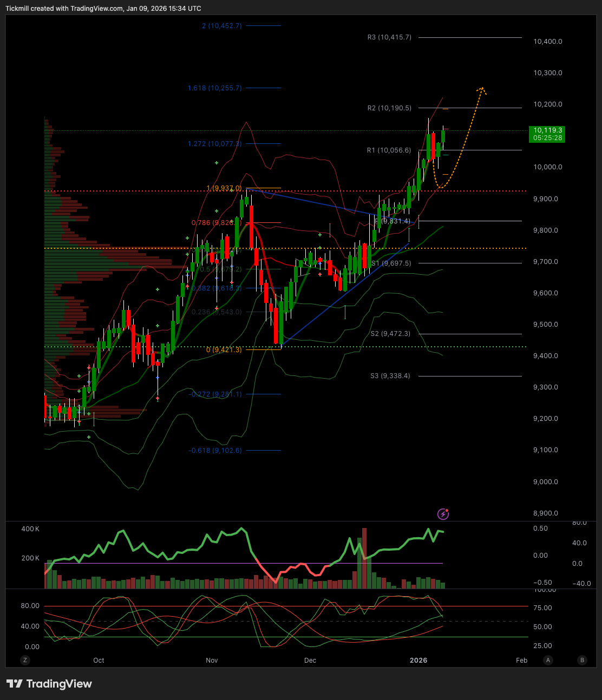The image size is (602, 700).
Task: Click the 10,400.0 price axis label
Action: (x=547, y=41)
